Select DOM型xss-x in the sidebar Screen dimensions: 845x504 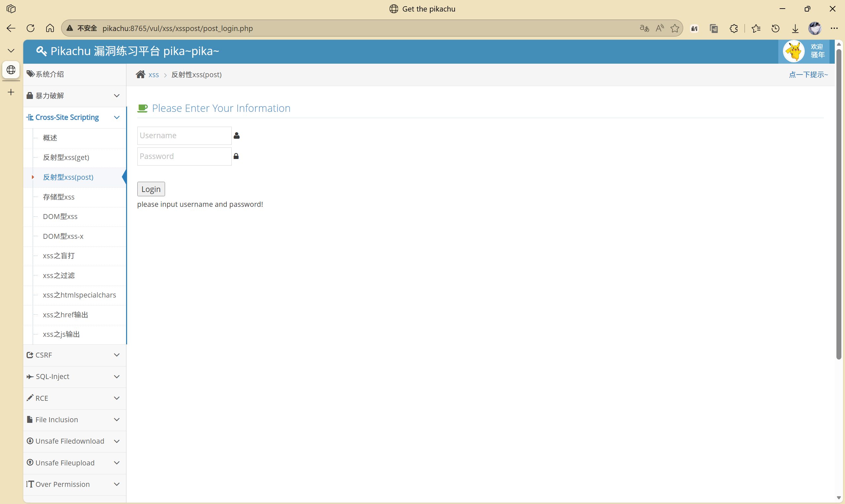click(63, 236)
